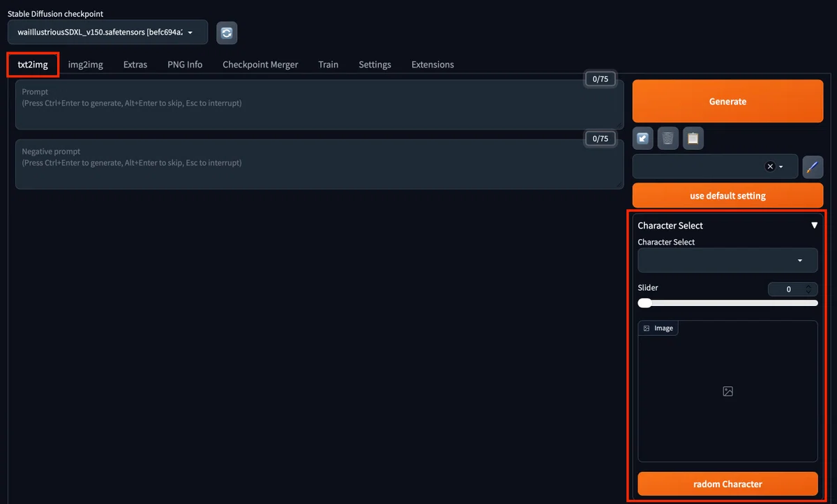Image resolution: width=837 pixels, height=504 pixels.
Task: Open the Stable Diffusion checkpoint dropdown
Action: [x=108, y=32]
